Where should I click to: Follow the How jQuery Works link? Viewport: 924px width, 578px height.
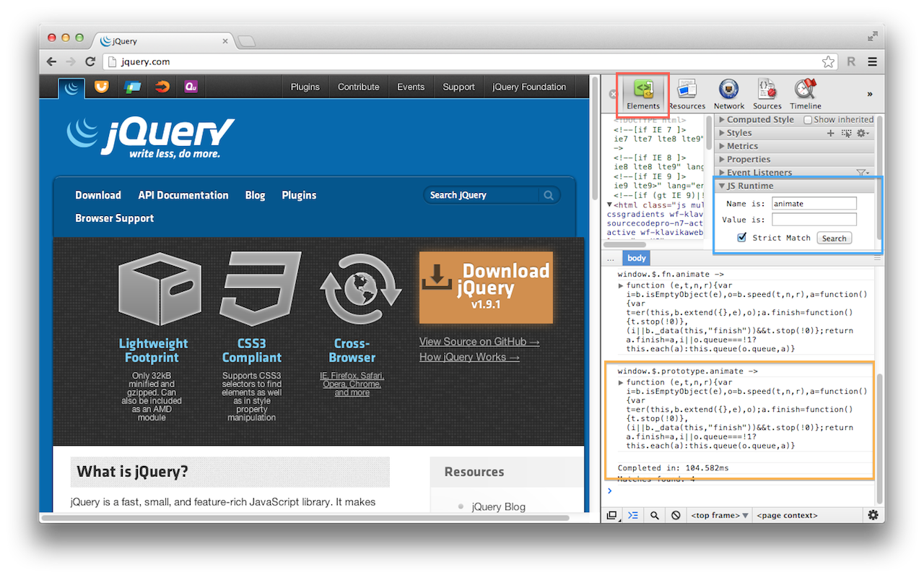click(469, 357)
